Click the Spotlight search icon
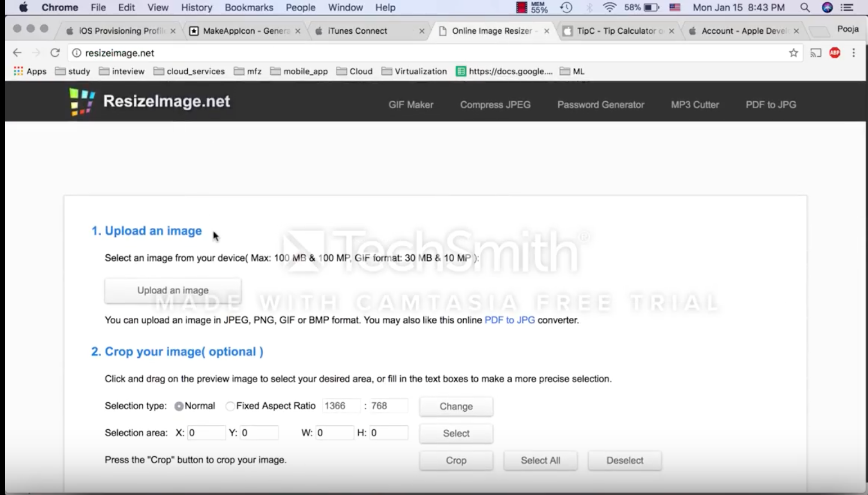The width and height of the screenshot is (868, 495). [x=805, y=7]
